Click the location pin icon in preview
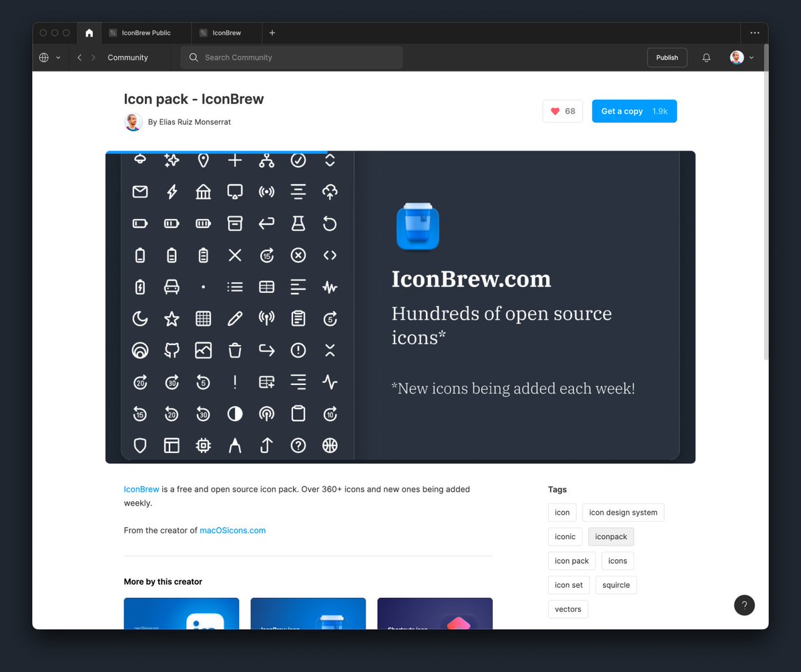This screenshot has width=801, height=672. click(x=204, y=160)
